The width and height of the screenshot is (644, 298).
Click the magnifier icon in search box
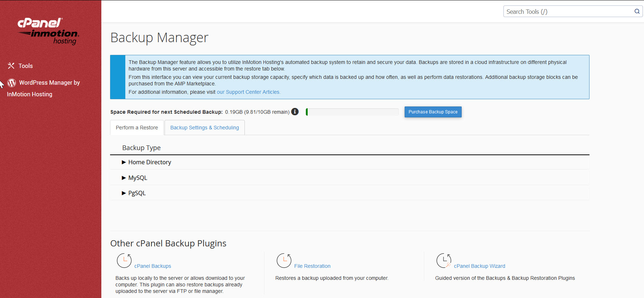[637, 12]
